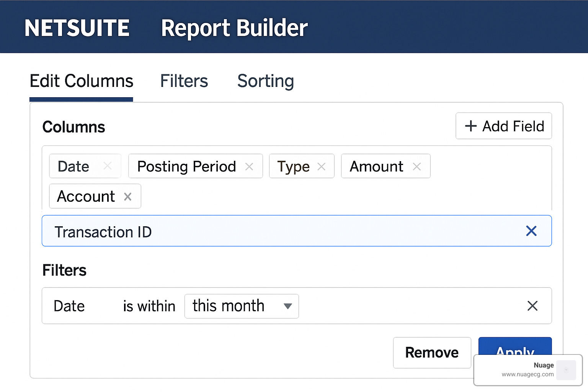Clear the Transaction ID field row
588x392 pixels.
pyautogui.click(x=531, y=231)
